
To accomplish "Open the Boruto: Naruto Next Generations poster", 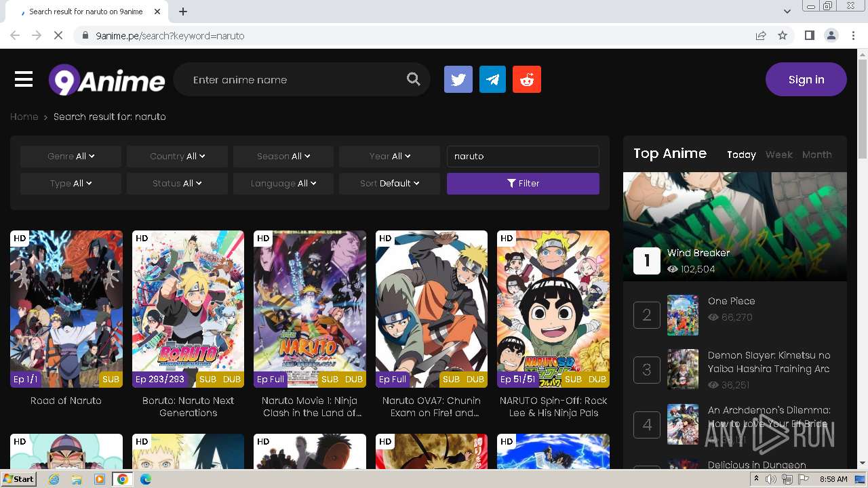I will (188, 309).
